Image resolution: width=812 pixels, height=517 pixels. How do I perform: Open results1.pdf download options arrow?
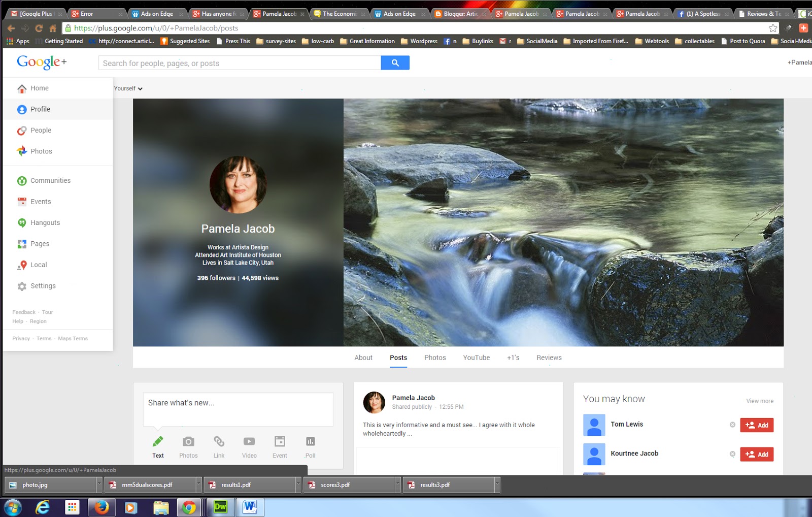[x=298, y=485]
